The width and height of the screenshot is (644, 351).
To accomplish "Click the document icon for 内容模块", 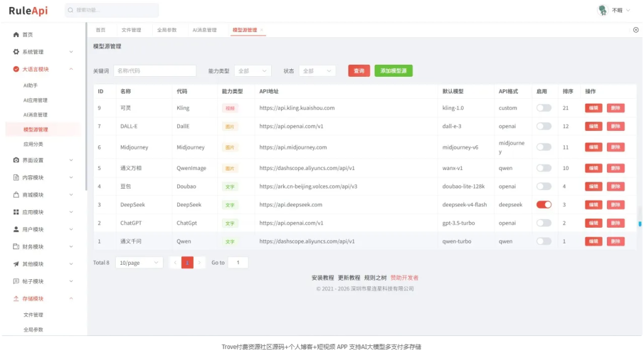I will pos(16,177).
